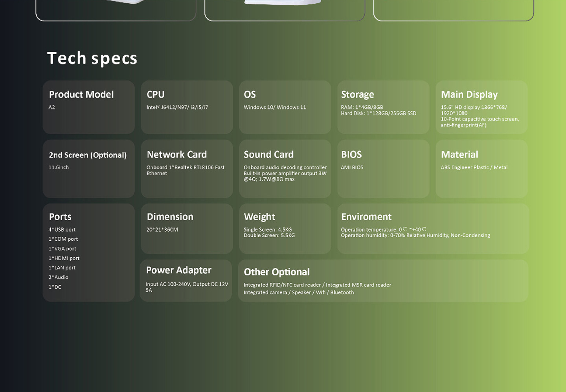Click the Weight card heading
This screenshot has width=566, height=392.
tap(259, 217)
